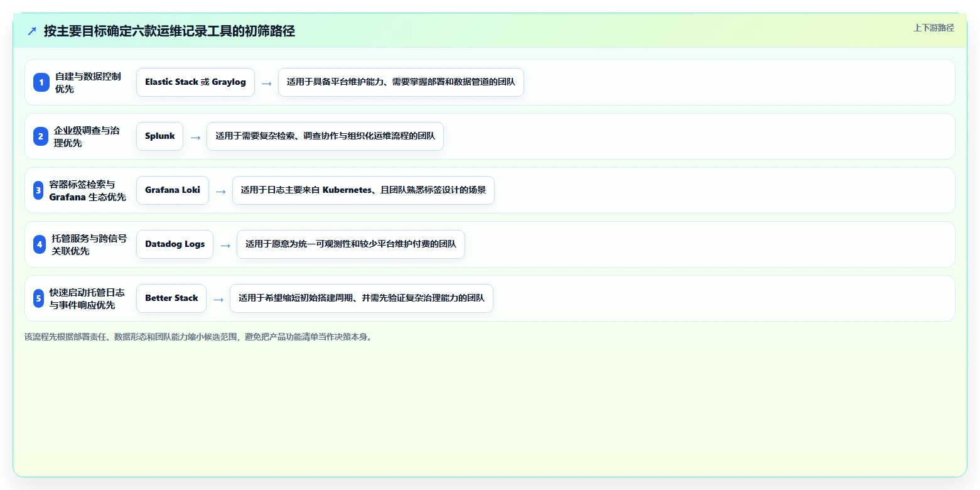
Task: Click the Datadog Logs chip
Action: click(175, 244)
